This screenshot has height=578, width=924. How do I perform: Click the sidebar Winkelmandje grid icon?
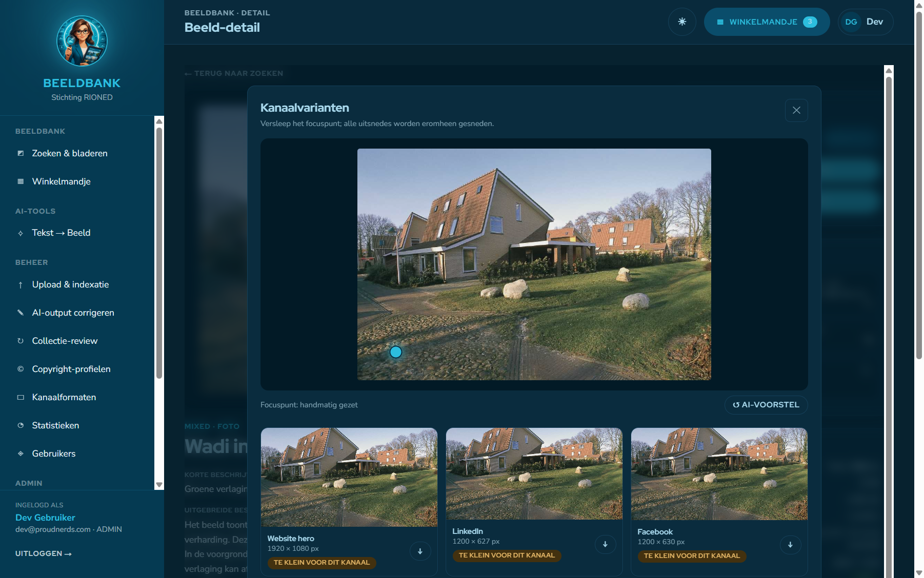pyautogui.click(x=21, y=181)
